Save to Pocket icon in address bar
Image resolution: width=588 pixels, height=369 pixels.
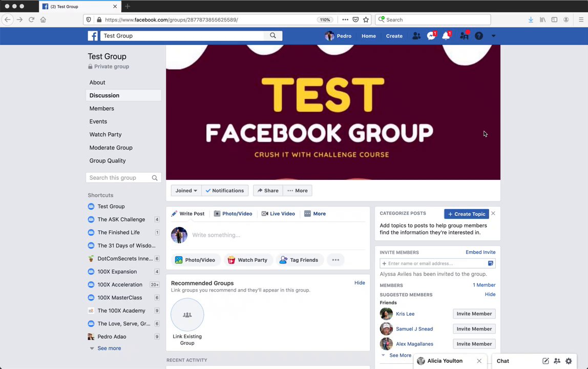(355, 19)
